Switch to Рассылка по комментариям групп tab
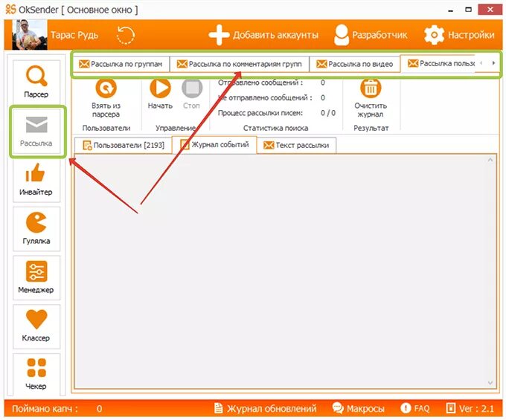506x420 pixels. (x=240, y=64)
